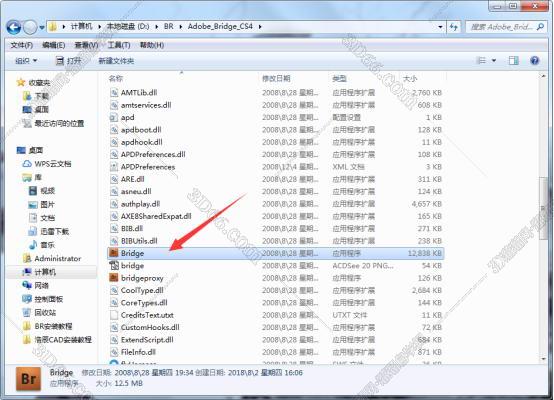Open the 工具(T) menu
The width and height of the screenshot is (554, 400).
(119, 45)
